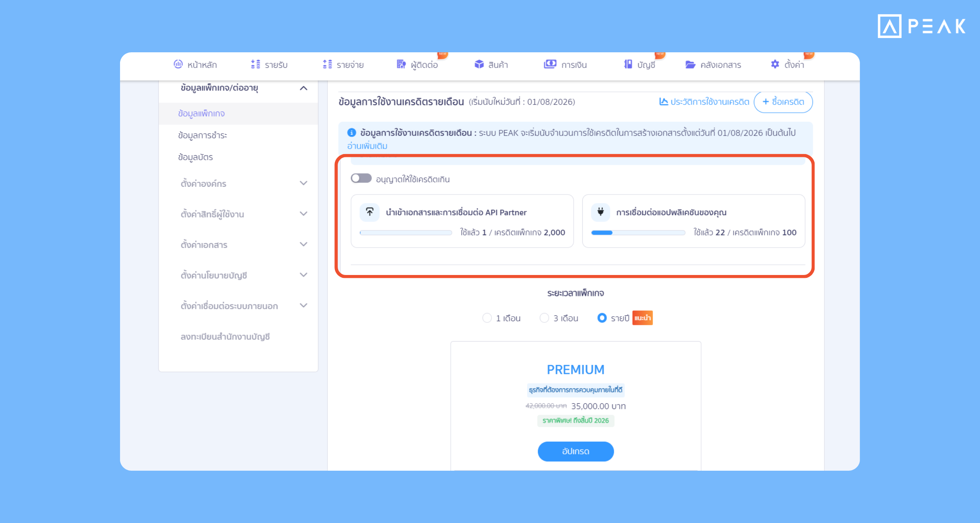Click the home dashboard icon beside หน้าหลัก

[x=178, y=64]
